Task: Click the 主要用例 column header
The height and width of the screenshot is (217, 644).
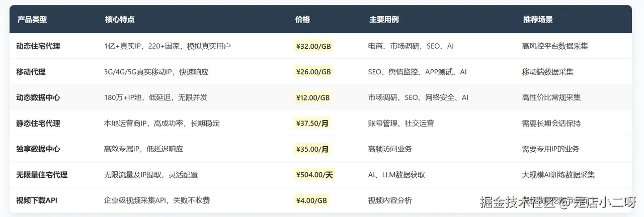Action: 384,20
